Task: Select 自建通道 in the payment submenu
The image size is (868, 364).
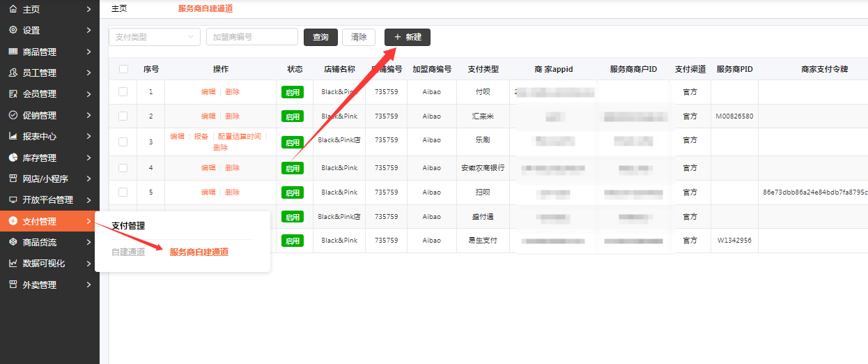Action: coord(128,252)
